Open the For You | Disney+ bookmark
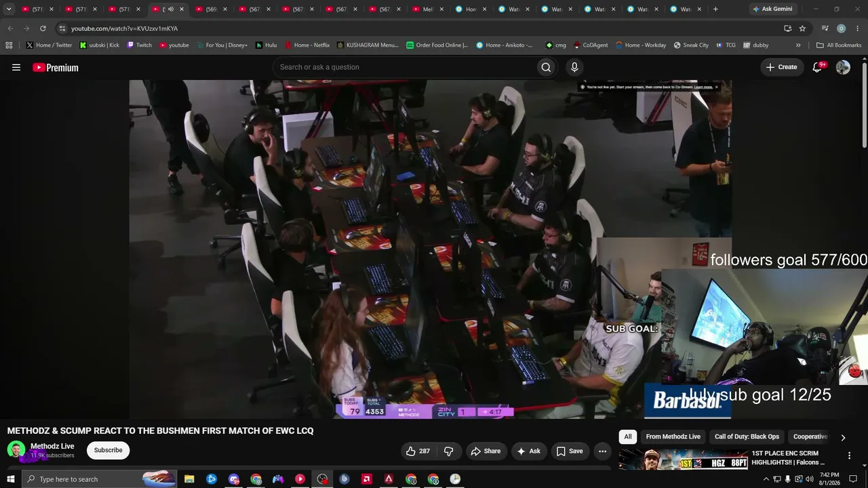 (222, 45)
